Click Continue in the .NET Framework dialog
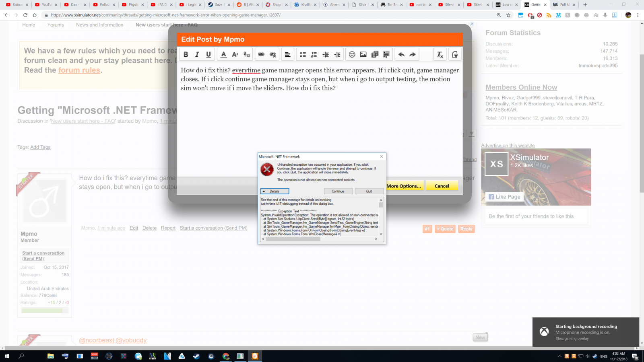 pyautogui.click(x=338, y=191)
